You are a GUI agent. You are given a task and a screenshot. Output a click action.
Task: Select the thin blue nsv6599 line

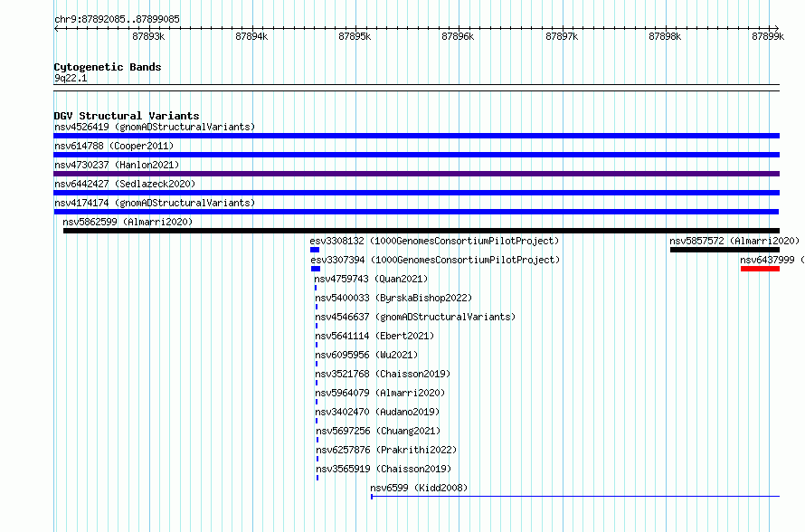(x=575, y=497)
